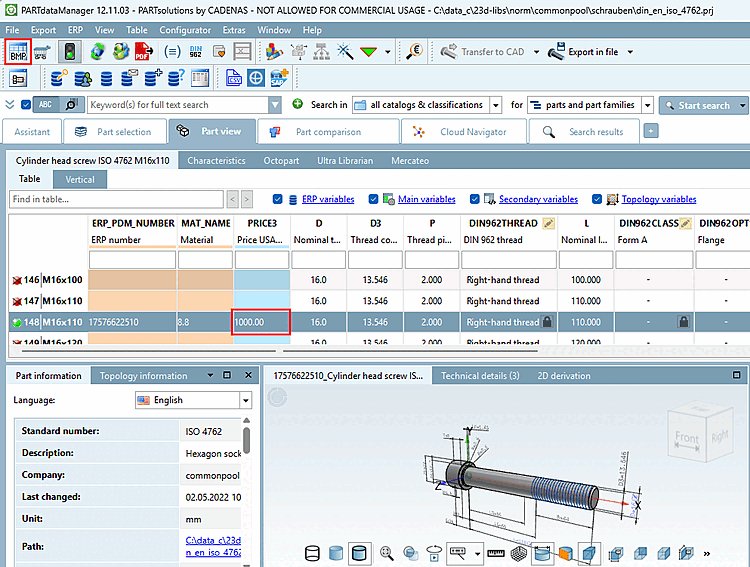The width and height of the screenshot is (750, 567).
Task: Toggle the geometric search mode button
Action: click(x=72, y=104)
